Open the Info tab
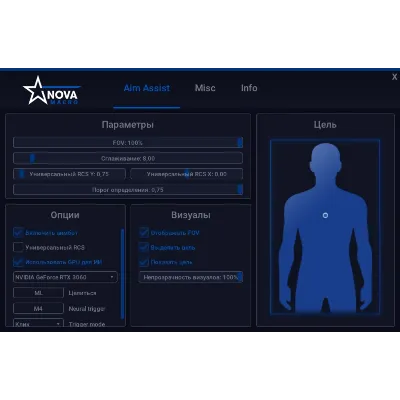Image resolution: width=400 pixels, height=400 pixels. tap(249, 88)
